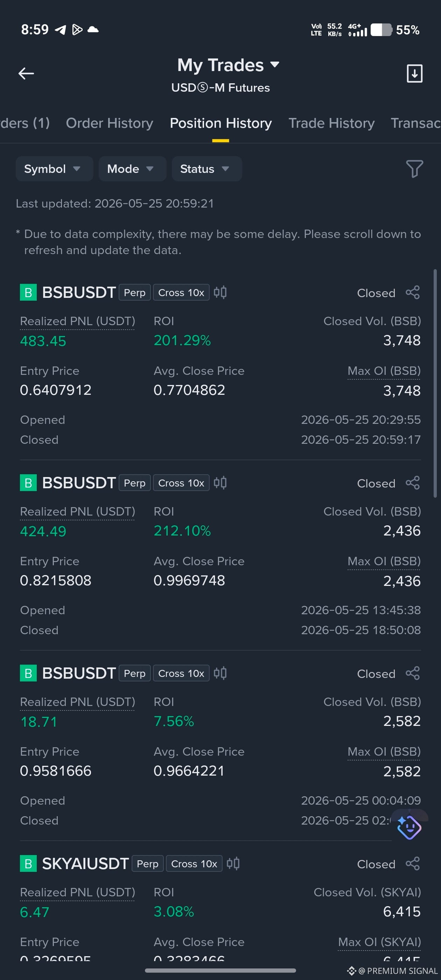Download trade history via export icon
The width and height of the screenshot is (441, 980).
(x=414, y=73)
